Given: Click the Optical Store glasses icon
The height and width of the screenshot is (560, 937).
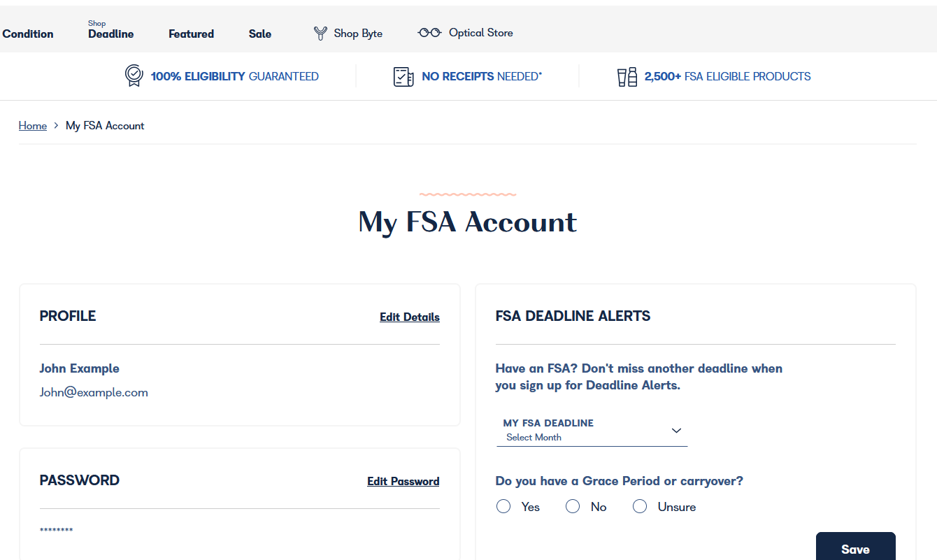Looking at the screenshot, I should coord(429,32).
